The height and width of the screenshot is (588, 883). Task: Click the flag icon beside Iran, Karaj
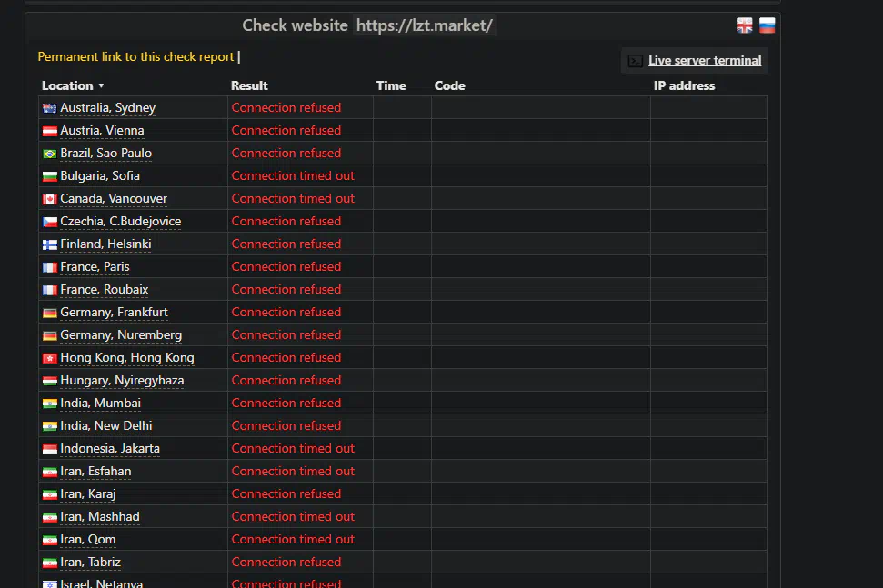49,494
